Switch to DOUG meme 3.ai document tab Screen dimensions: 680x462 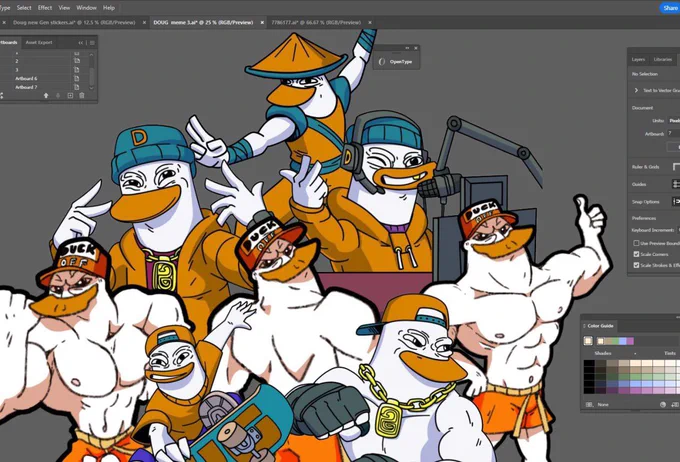click(203, 23)
